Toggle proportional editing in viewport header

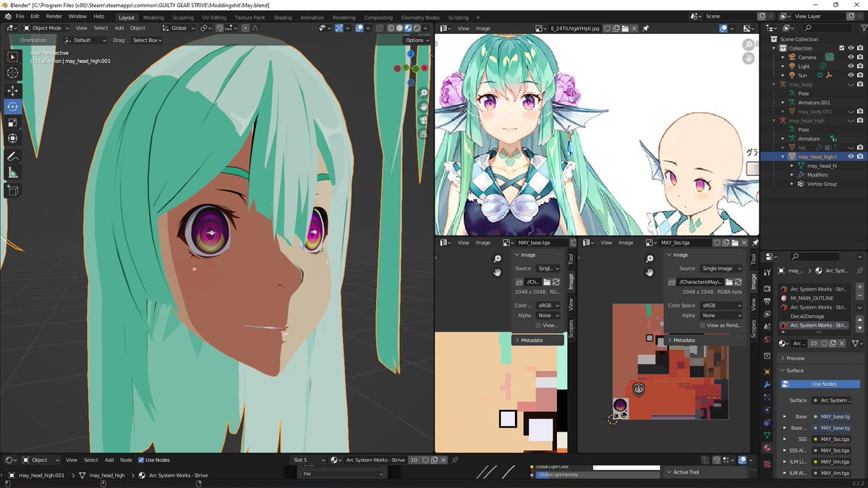click(x=245, y=28)
